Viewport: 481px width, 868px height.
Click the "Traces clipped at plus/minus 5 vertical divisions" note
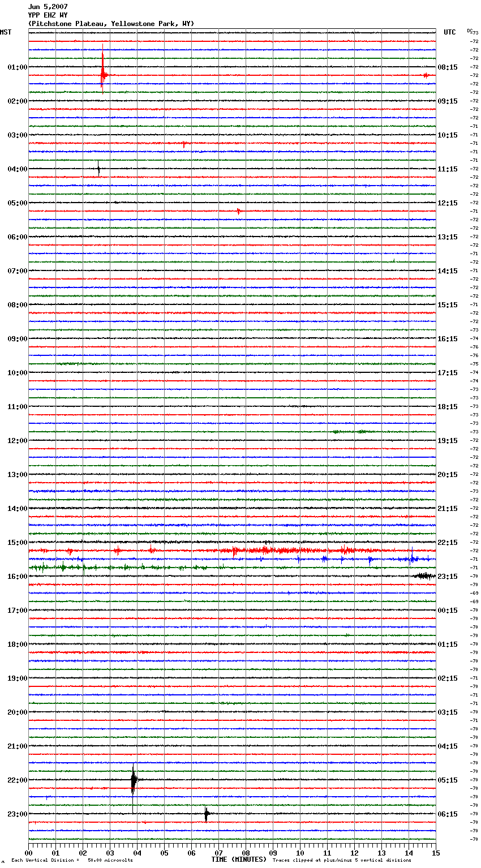(342, 860)
